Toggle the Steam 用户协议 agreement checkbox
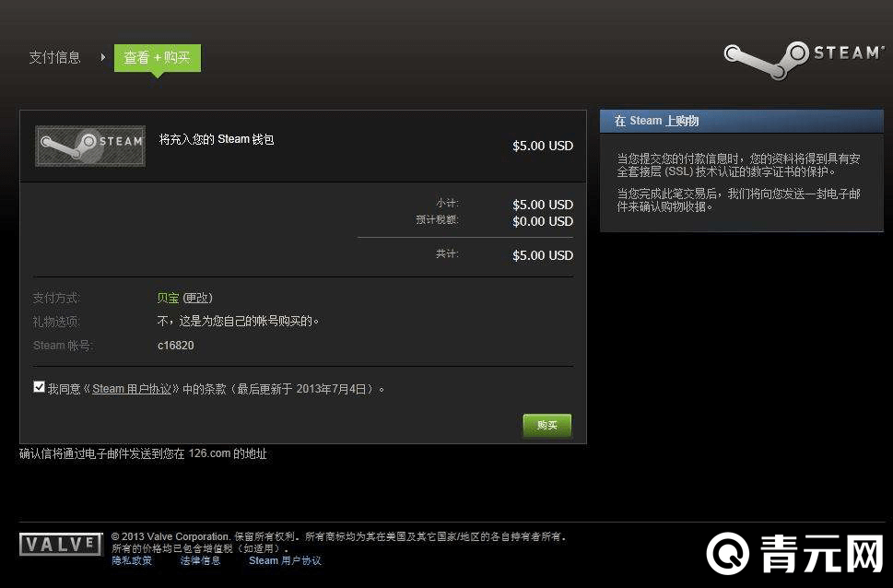This screenshot has height=588, width=893. [39, 387]
